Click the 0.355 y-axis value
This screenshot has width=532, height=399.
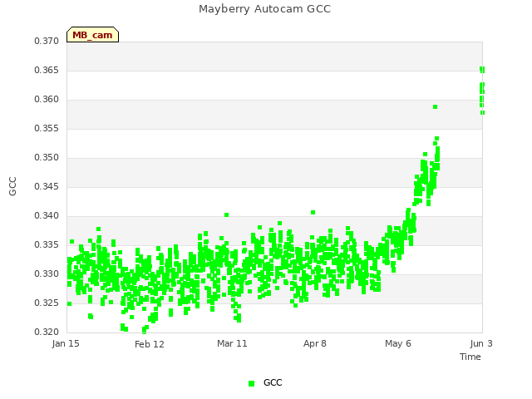click(47, 129)
